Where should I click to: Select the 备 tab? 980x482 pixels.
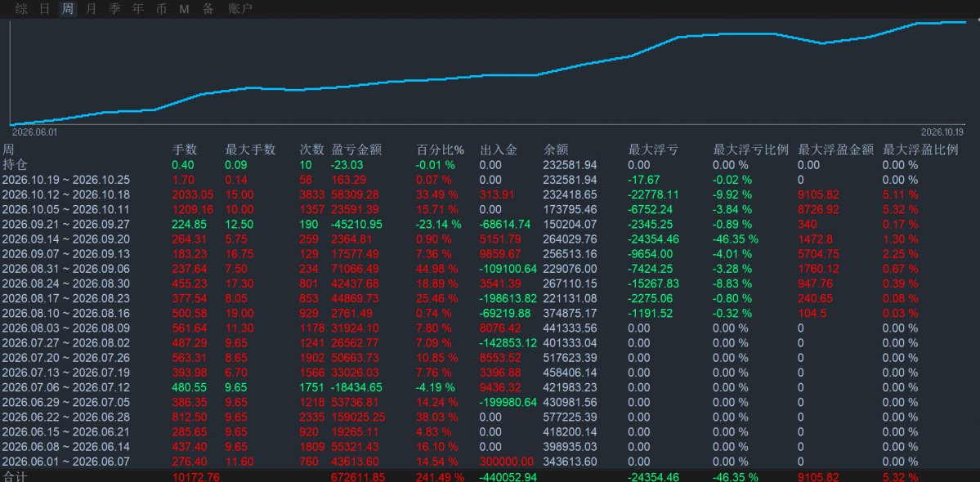click(208, 9)
